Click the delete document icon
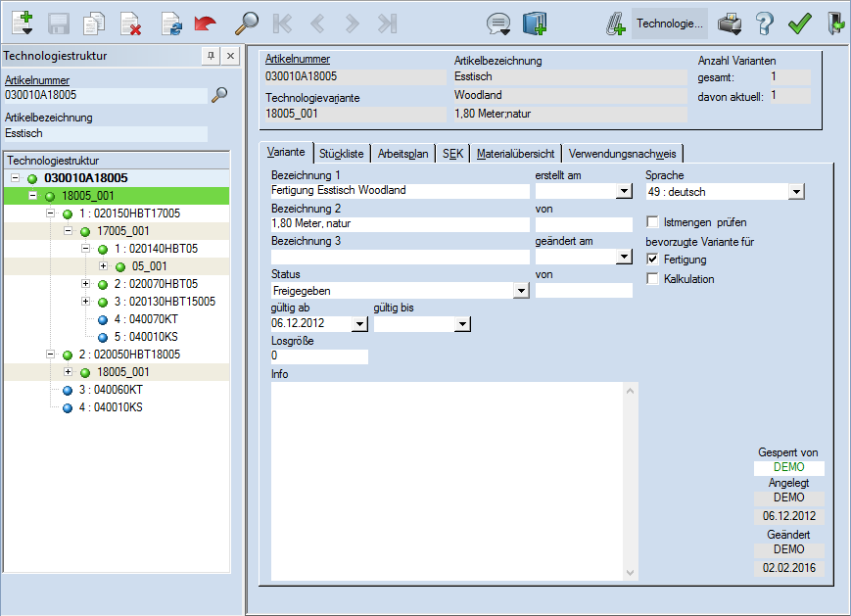The image size is (851, 616). (130, 23)
